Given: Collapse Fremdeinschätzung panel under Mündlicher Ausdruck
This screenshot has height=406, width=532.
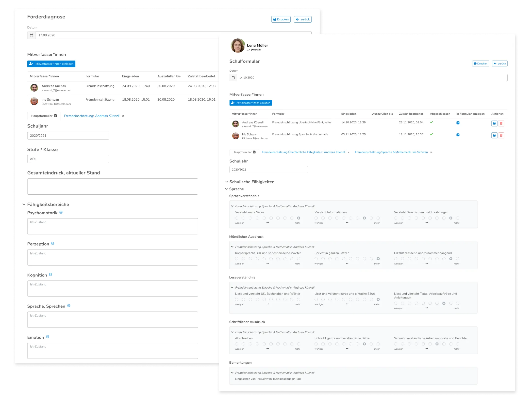Looking at the screenshot, I should point(232,247).
